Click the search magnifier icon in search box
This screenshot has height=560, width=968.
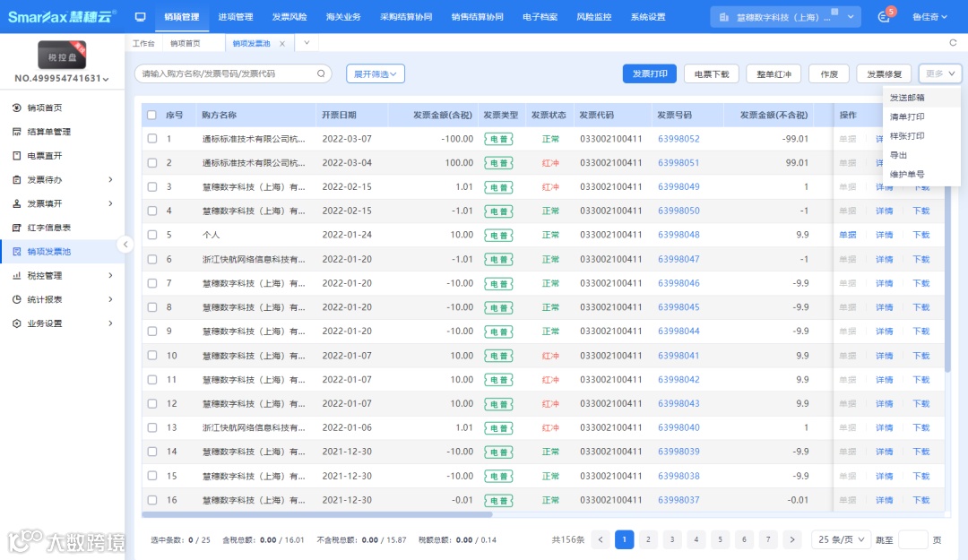(x=321, y=73)
